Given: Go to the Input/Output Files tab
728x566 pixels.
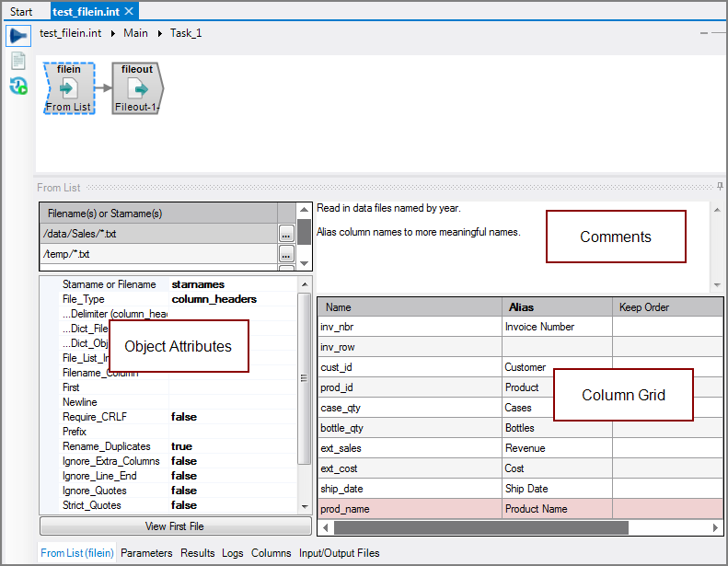Looking at the screenshot, I should point(339,553).
